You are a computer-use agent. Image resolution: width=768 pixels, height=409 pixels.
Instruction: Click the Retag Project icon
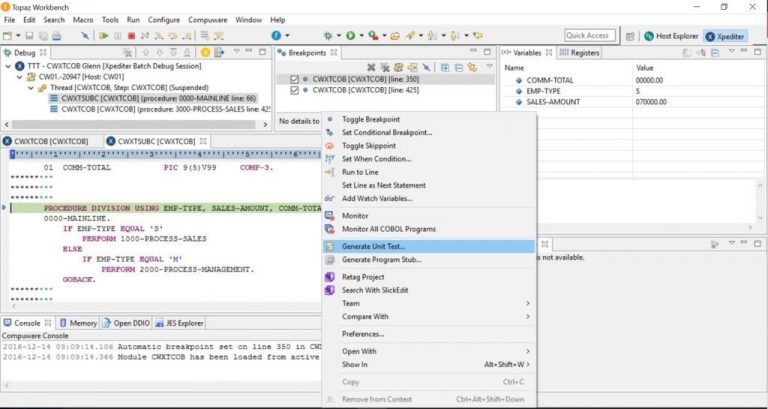pyautogui.click(x=329, y=277)
